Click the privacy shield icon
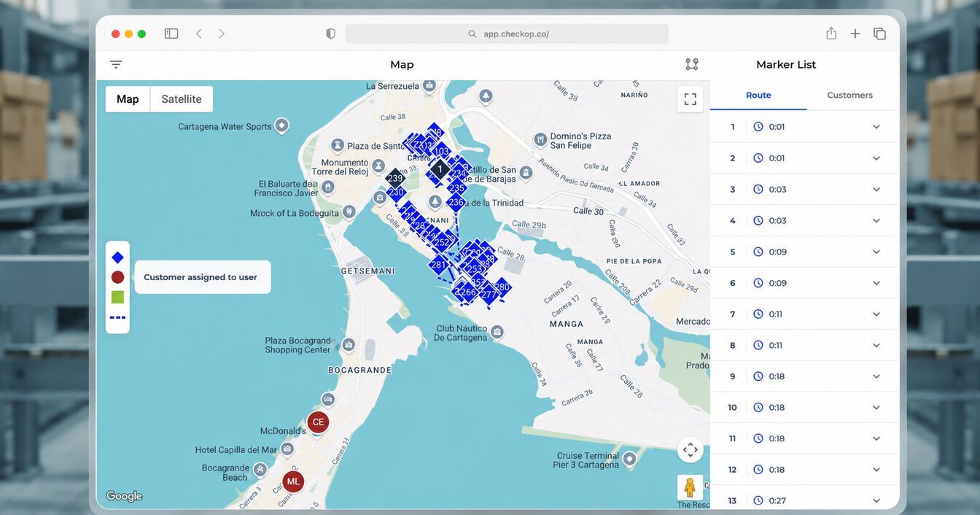This screenshot has height=515, width=980. pyautogui.click(x=330, y=34)
